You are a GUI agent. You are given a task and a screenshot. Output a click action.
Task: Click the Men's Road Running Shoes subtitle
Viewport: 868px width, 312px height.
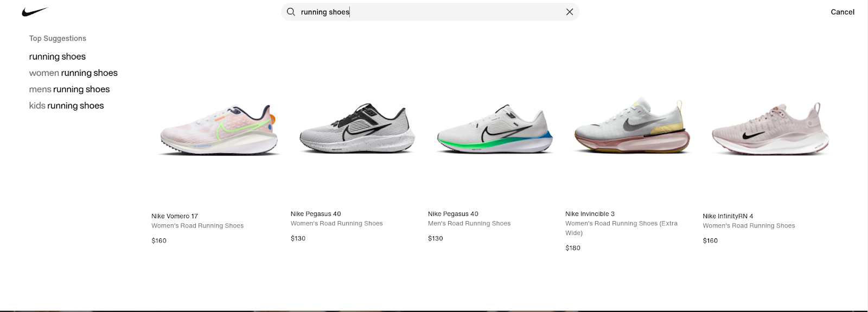tap(469, 224)
